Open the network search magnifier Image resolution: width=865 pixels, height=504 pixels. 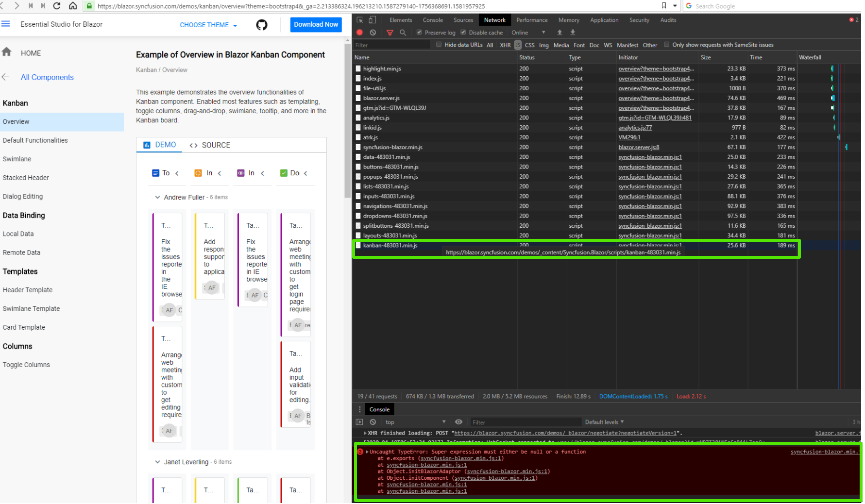[x=403, y=33]
